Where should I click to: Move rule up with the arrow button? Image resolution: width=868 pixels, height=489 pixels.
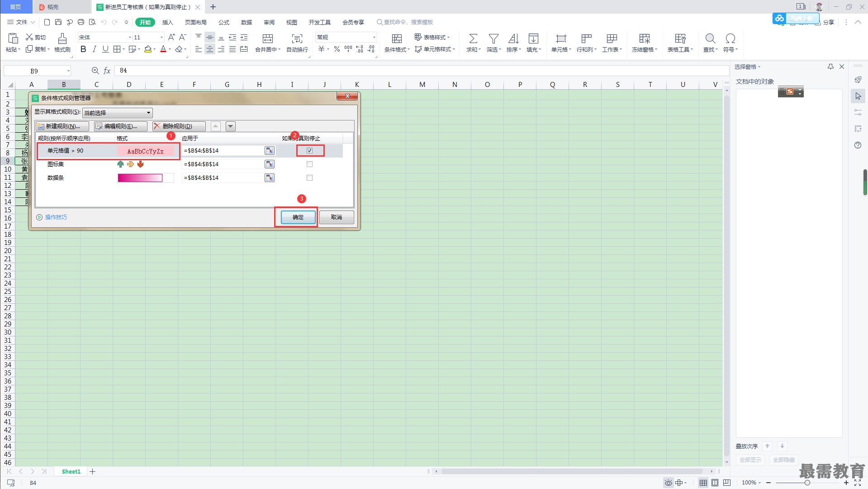[x=216, y=126]
